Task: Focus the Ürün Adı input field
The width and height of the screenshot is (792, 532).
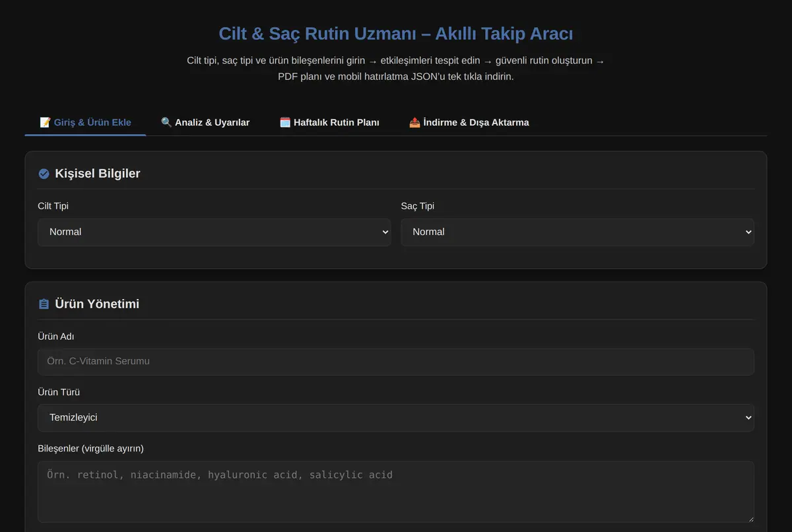Action: (x=396, y=362)
